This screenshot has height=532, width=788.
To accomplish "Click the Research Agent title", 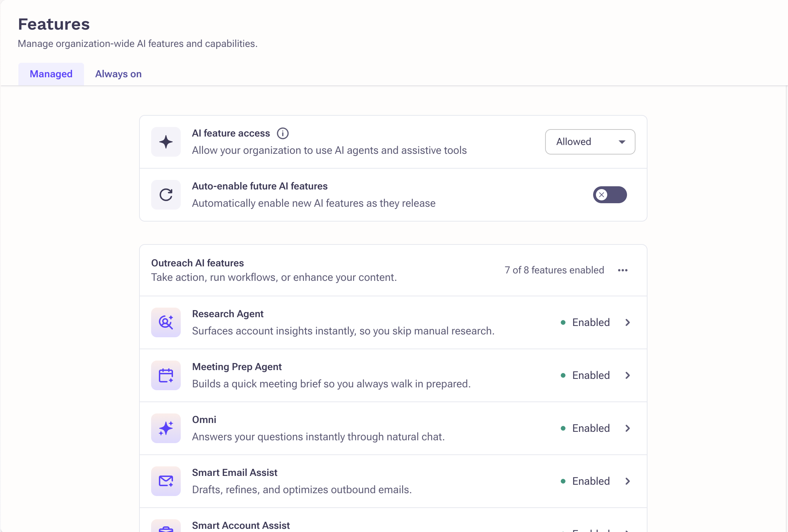I will [x=228, y=314].
